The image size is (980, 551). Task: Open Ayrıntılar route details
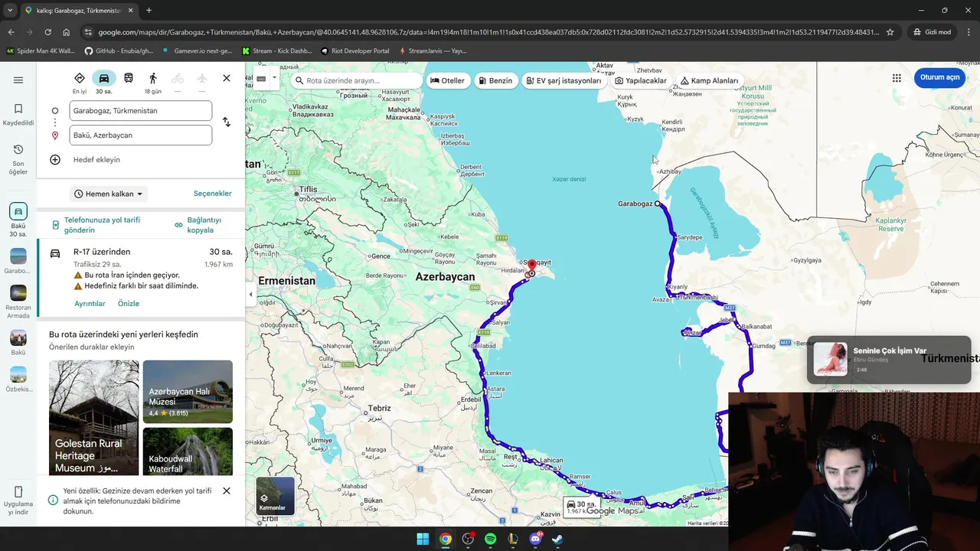(x=90, y=304)
